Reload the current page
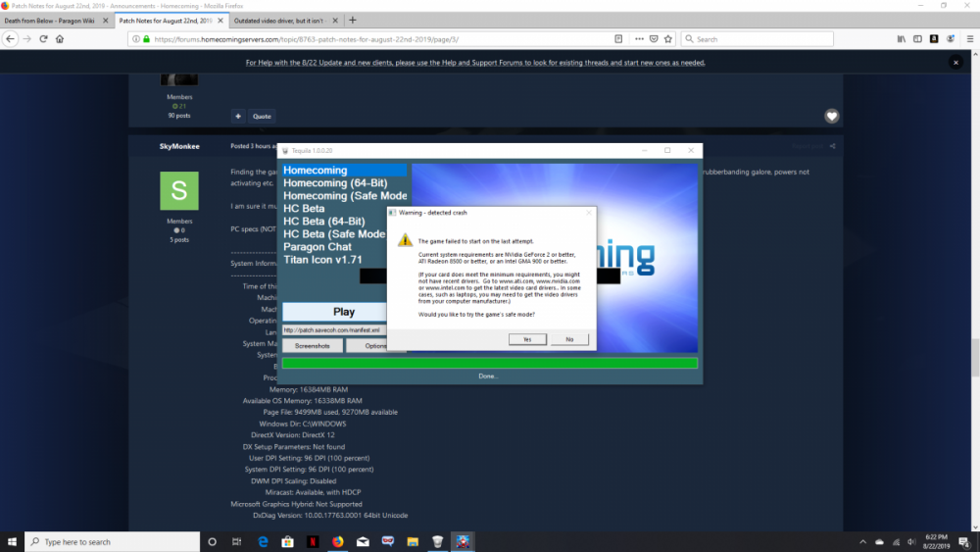Image resolution: width=980 pixels, height=552 pixels. pyautogui.click(x=43, y=39)
